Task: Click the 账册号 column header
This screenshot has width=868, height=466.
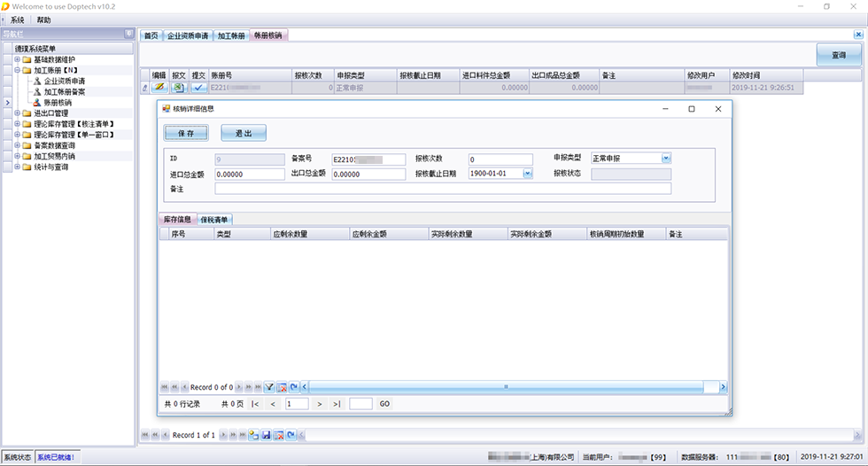Action: [250, 75]
